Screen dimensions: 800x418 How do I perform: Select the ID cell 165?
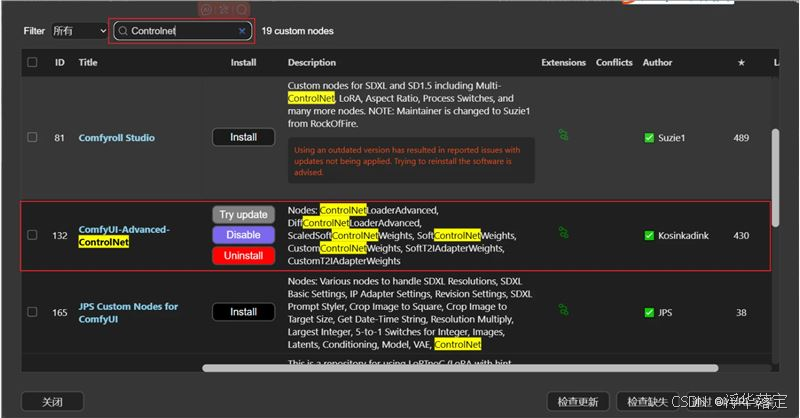[60, 312]
